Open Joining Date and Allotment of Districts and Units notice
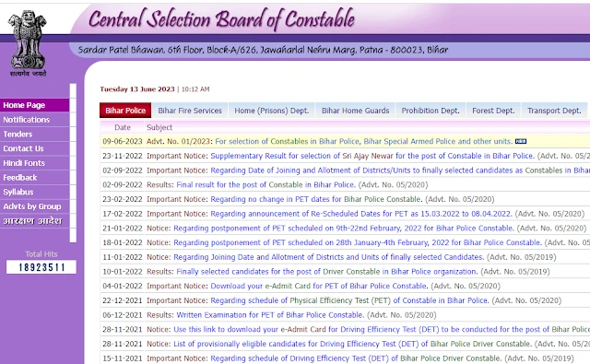Screen dimensions: 590x364 pyautogui.click(x=328, y=257)
